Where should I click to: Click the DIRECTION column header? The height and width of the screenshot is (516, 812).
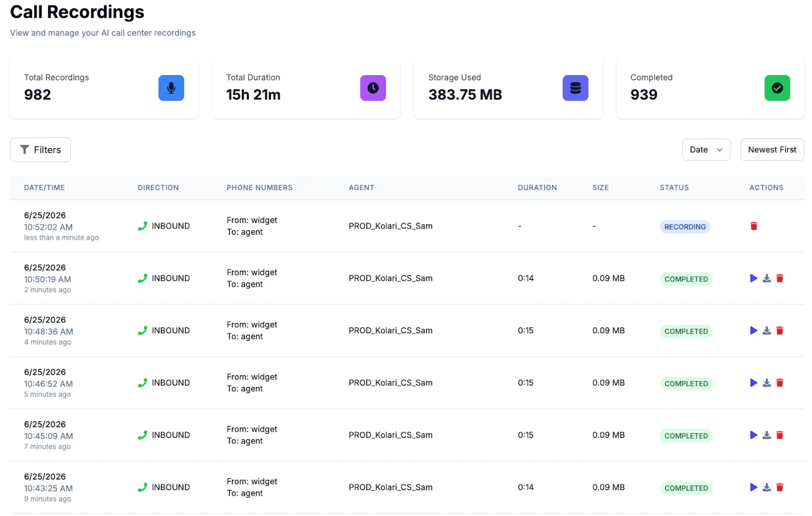click(158, 188)
